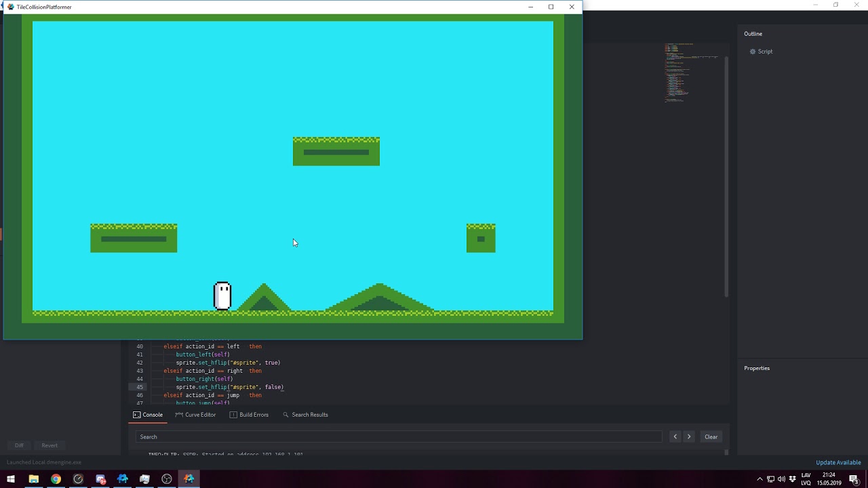The image size is (868, 488).
Task: Go to next console search match
Action: pyautogui.click(x=689, y=436)
